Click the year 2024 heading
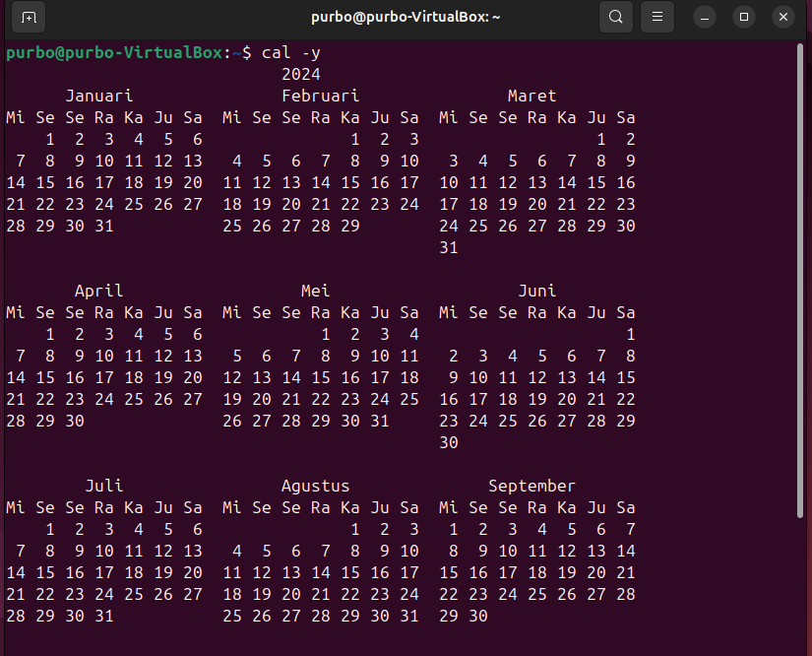Image resolution: width=812 pixels, height=656 pixels. [301, 74]
